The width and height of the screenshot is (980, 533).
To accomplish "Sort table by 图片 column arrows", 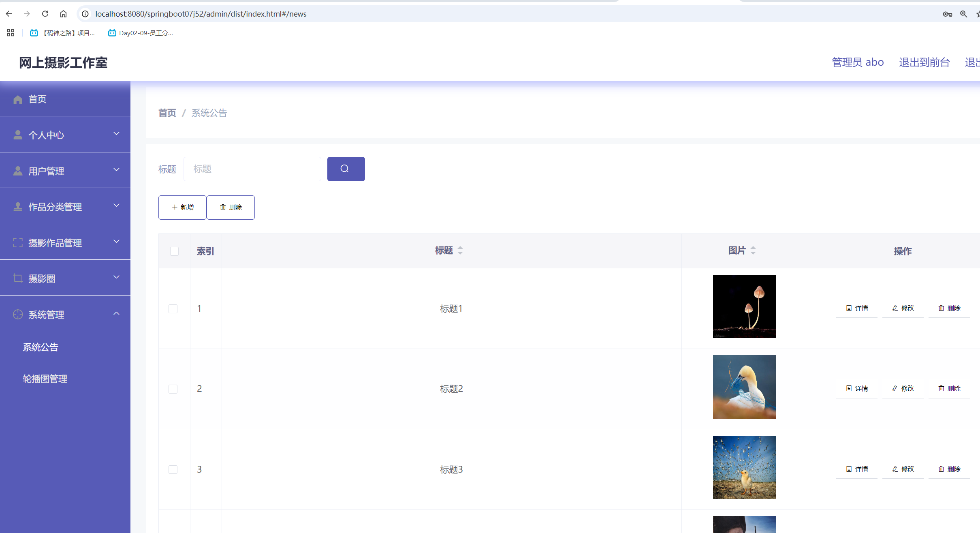I will click(753, 250).
